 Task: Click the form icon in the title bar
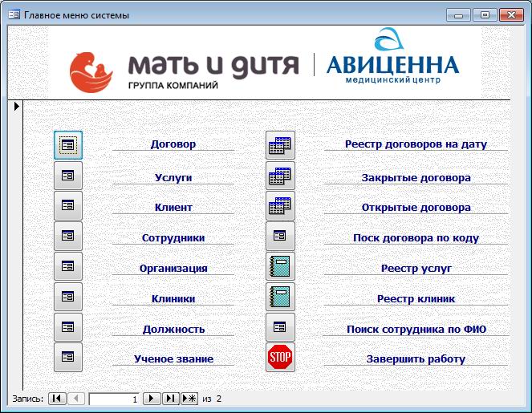(14, 15)
